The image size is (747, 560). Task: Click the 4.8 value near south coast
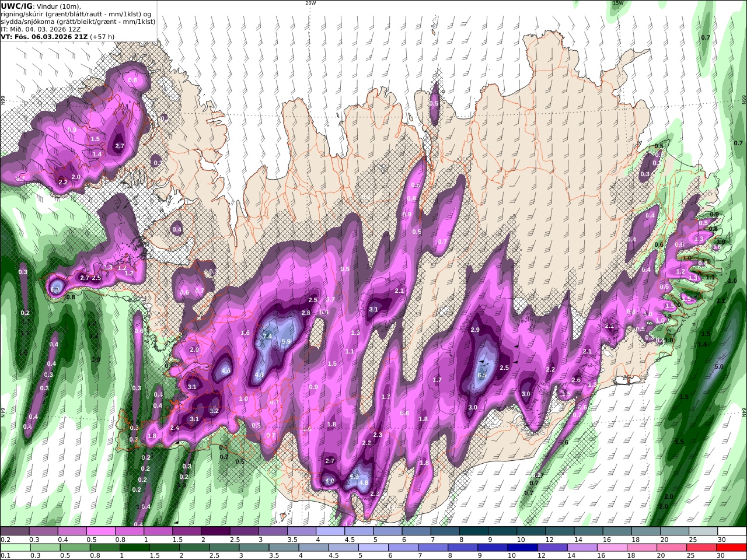[x=364, y=483]
